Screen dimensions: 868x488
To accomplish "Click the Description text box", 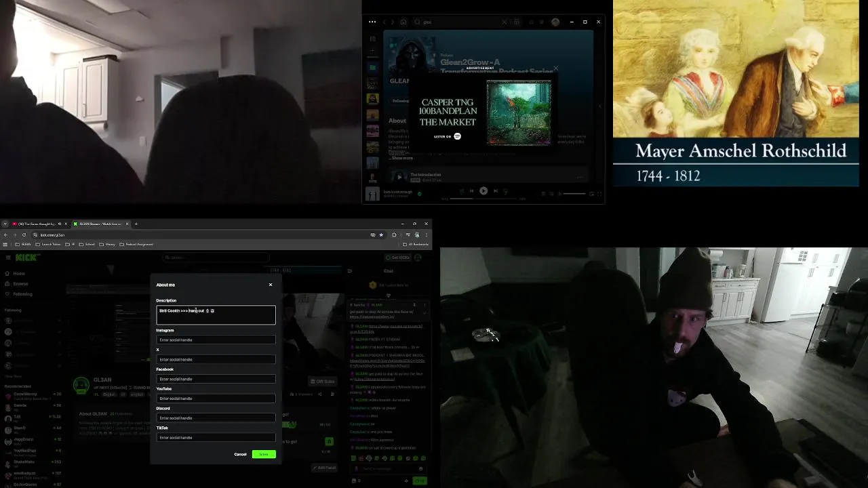I will [216, 314].
